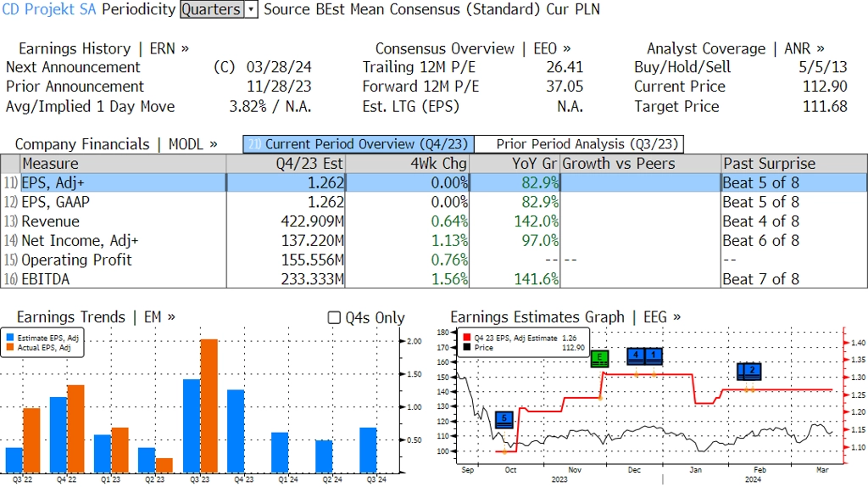Click the blue 4 revisions marker in December
Image resolution: width=868 pixels, height=487 pixels.
coord(636,355)
